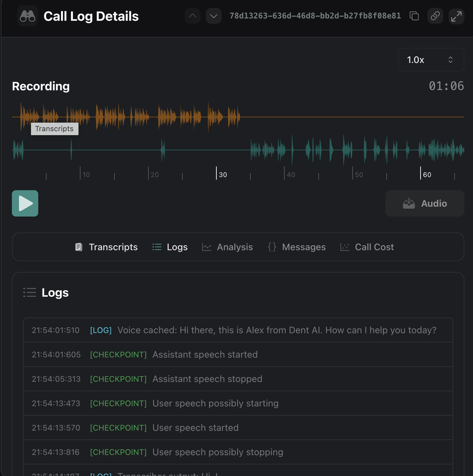Viewport: 473px width, 476px height.
Task: Click the Messages curly-braces icon
Action: point(272,247)
